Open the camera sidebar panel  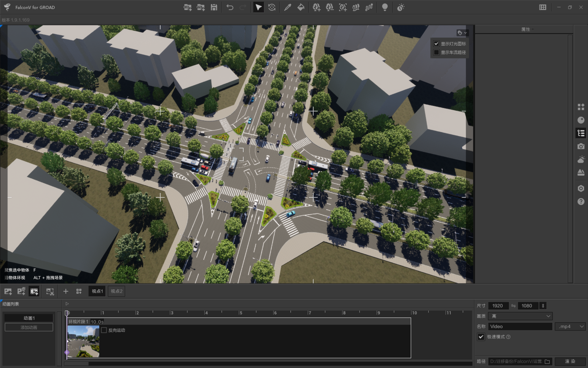pos(581,146)
